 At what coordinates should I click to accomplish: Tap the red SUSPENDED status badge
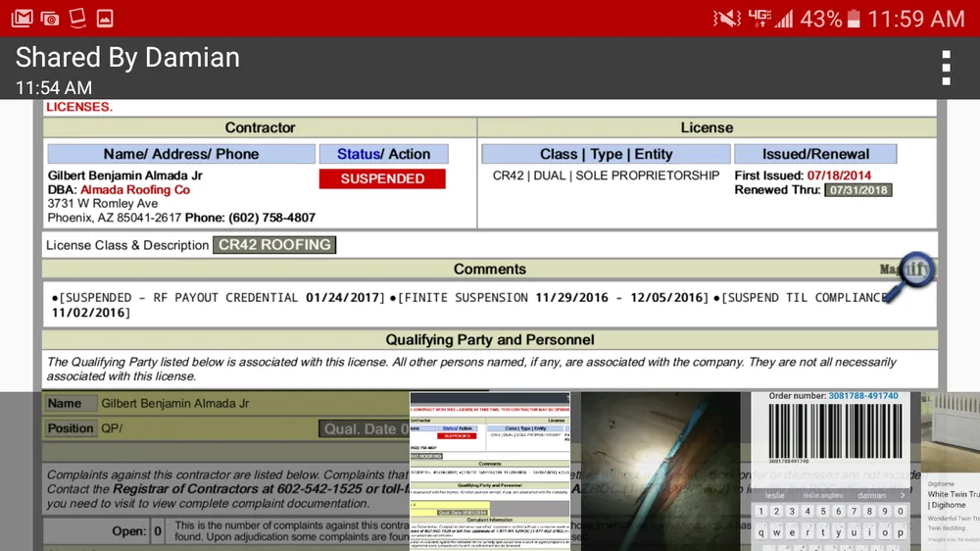click(382, 178)
